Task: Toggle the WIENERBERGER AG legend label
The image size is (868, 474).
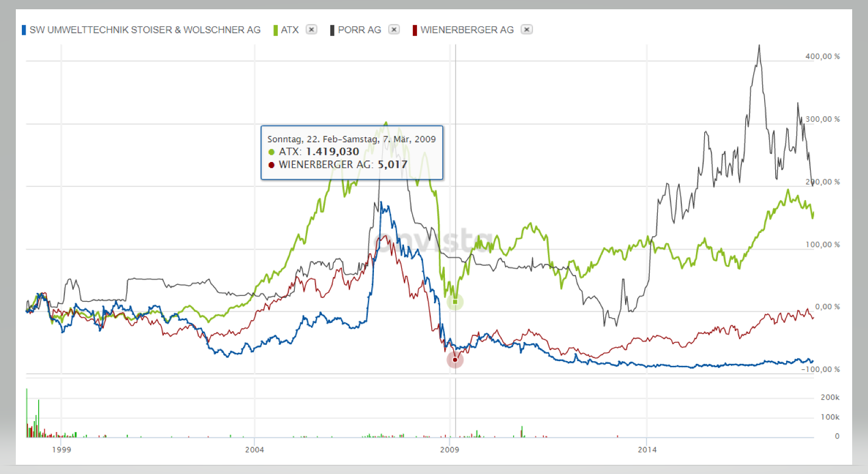Action: coord(467,30)
